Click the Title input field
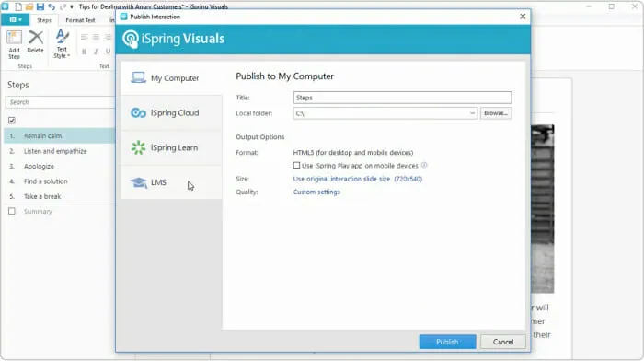Image resolution: width=644 pixels, height=361 pixels. coord(403,98)
